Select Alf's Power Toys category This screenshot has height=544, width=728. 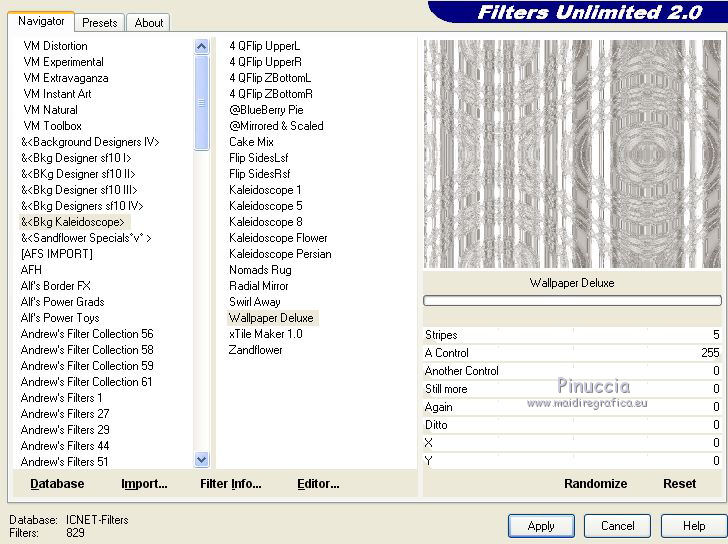[60, 318]
